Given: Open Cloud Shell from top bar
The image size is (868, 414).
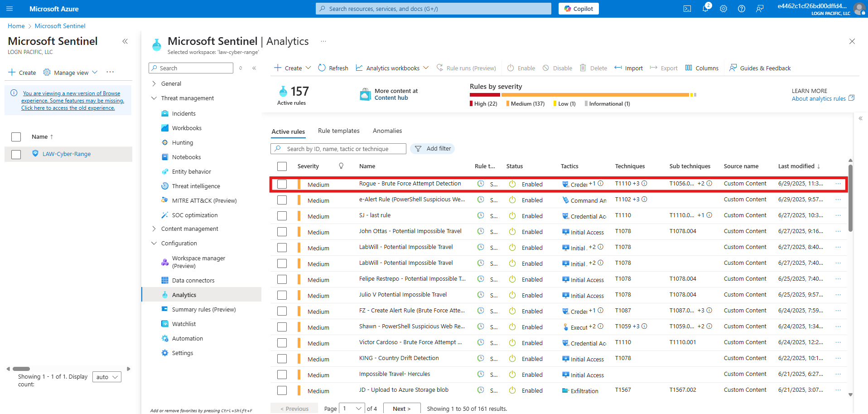Looking at the screenshot, I should [687, 9].
